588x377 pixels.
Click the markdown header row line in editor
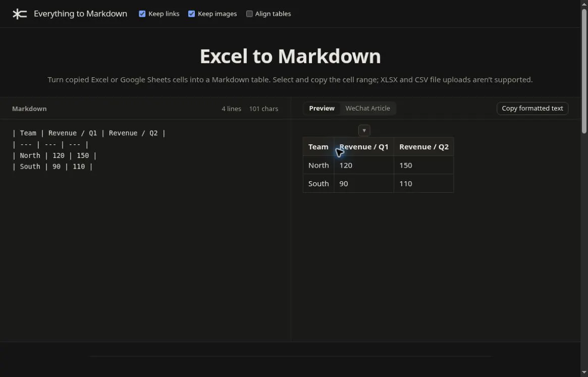point(89,133)
